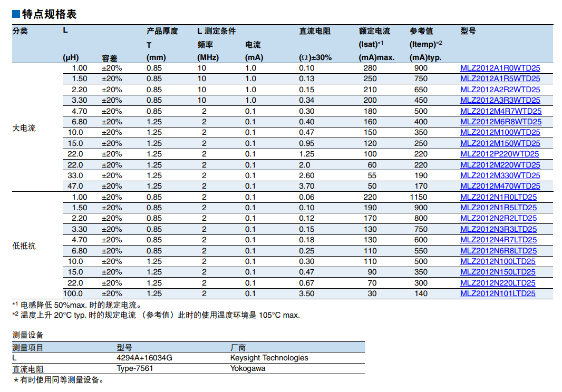Open the MLZ2012N101LTD25 link
562x392 pixels.
498,294
